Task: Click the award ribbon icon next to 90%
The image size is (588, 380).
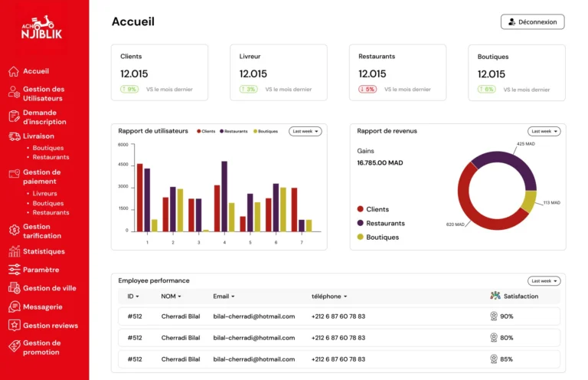Action: tap(494, 316)
